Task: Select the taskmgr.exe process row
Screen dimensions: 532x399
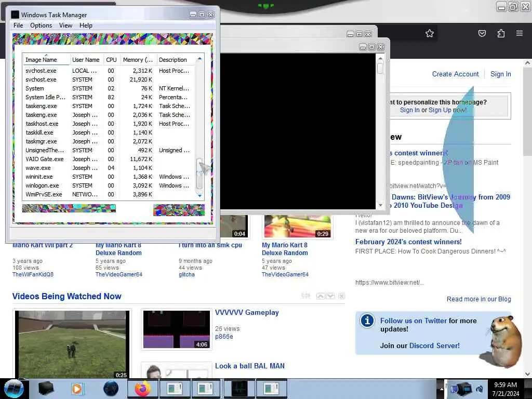Action: click(109, 141)
